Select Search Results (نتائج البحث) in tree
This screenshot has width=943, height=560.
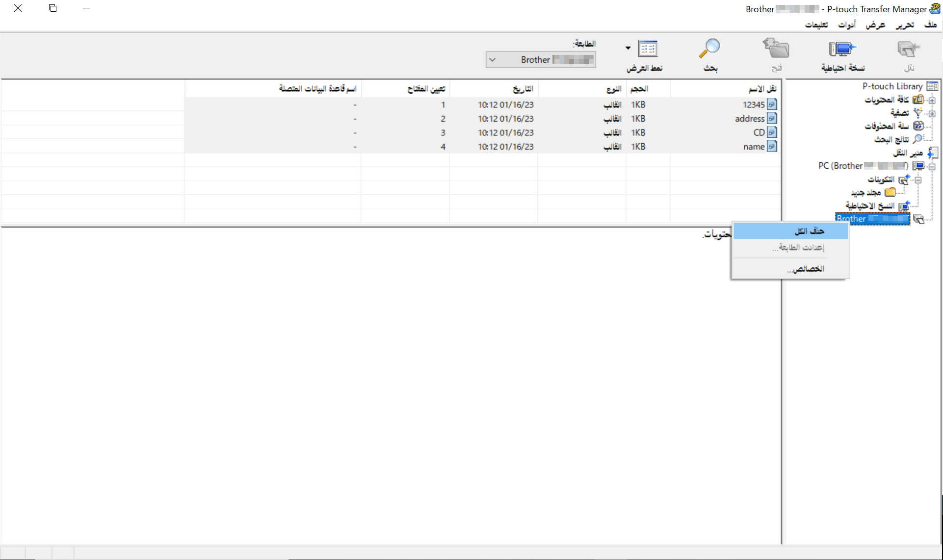pos(891,139)
